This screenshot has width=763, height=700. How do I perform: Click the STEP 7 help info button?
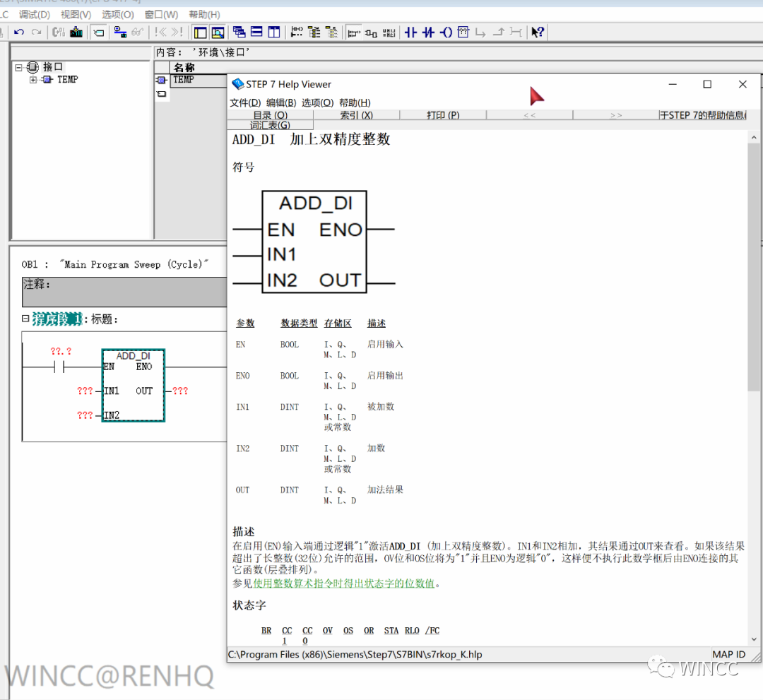point(703,115)
